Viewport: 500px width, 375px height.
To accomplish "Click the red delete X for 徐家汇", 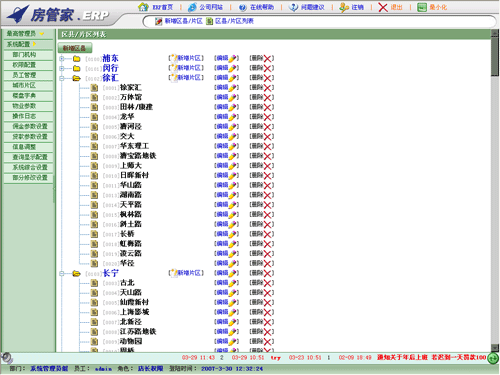I will click(268, 88).
